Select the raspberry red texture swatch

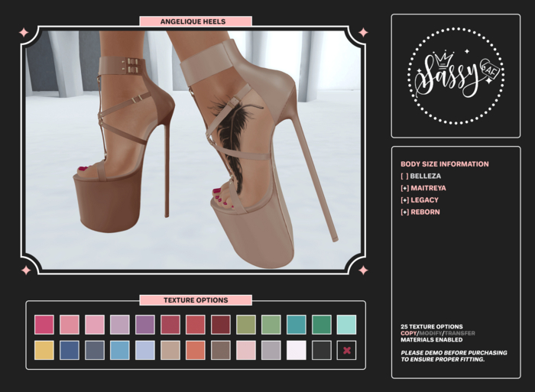click(x=170, y=325)
